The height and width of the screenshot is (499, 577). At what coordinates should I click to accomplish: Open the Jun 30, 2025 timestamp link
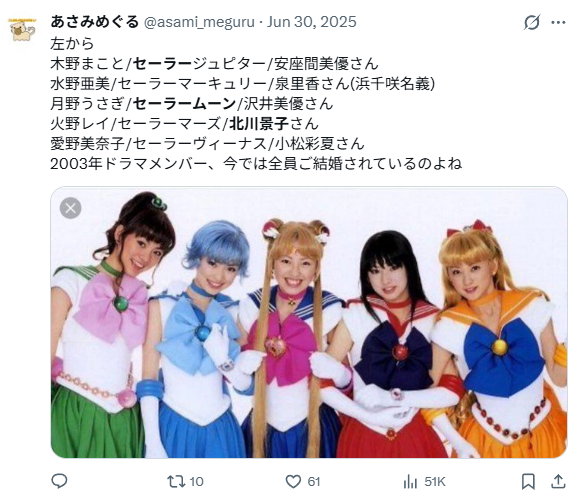point(312,22)
